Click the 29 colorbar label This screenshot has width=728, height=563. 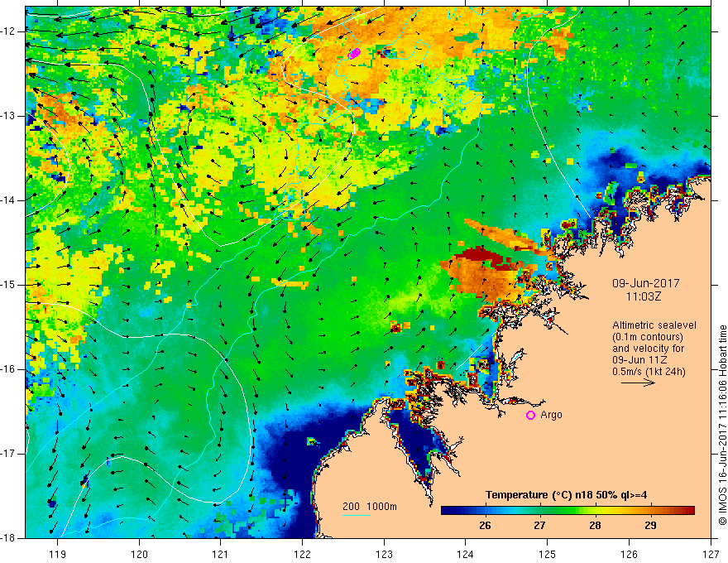[x=650, y=526]
